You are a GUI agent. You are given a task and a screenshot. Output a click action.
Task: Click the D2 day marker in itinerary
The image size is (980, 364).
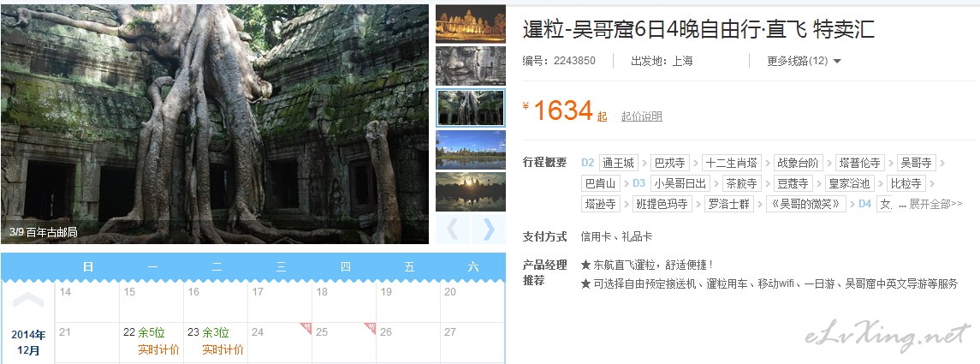click(x=587, y=164)
